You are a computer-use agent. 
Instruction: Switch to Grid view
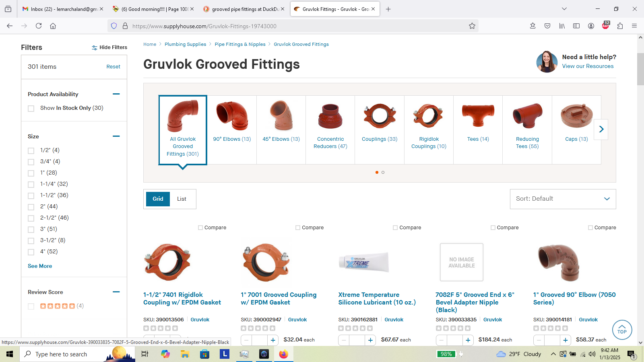click(x=158, y=199)
